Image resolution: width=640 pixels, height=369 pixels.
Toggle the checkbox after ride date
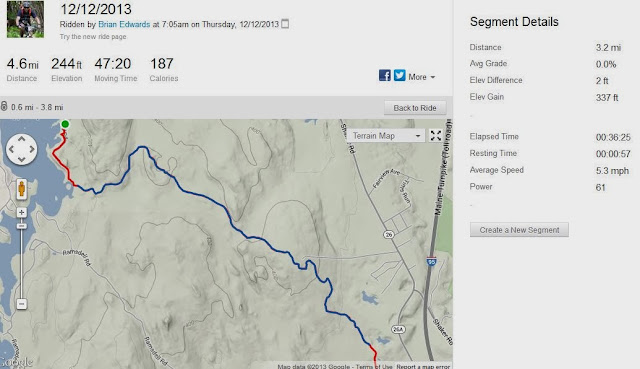coord(285,24)
